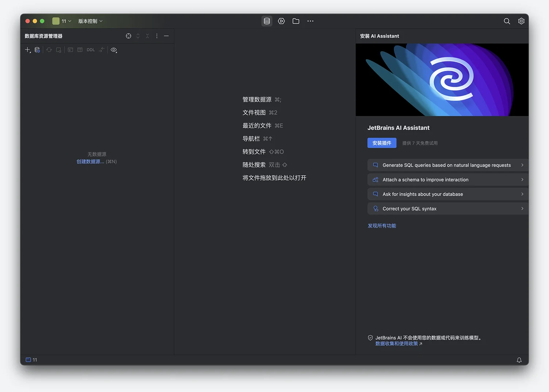The width and height of the screenshot is (549, 392).
Task: Open the notifications bell icon
Action: 519,360
